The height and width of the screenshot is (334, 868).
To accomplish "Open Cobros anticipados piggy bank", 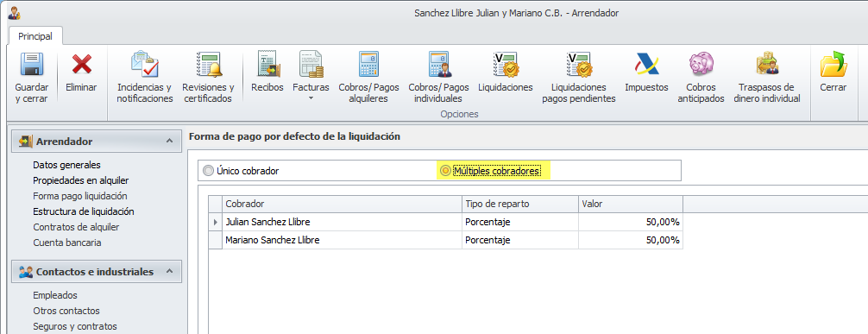I will point(701,78).
